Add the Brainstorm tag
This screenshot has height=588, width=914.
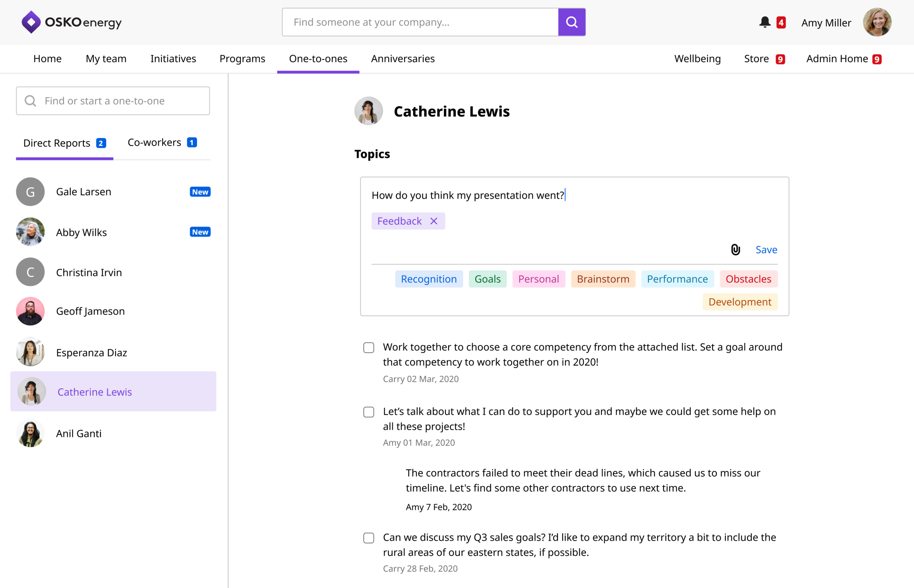[x=603, y=279]
